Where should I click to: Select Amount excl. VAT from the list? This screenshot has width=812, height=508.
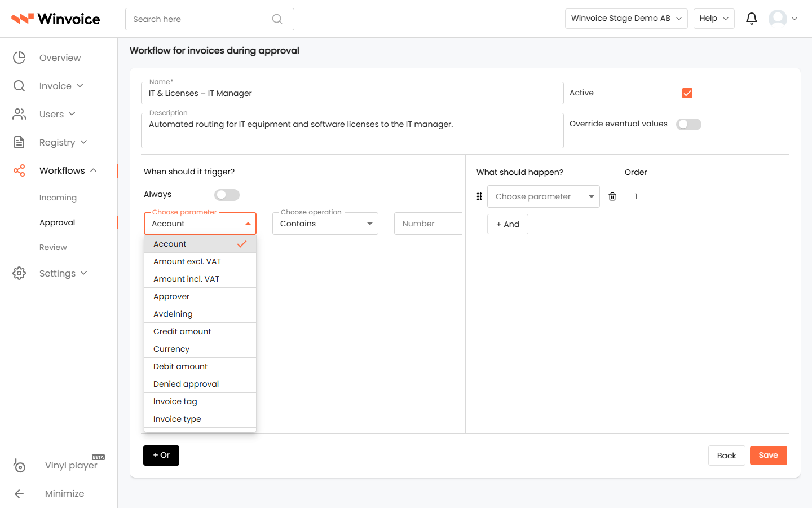tap(200, 261)
